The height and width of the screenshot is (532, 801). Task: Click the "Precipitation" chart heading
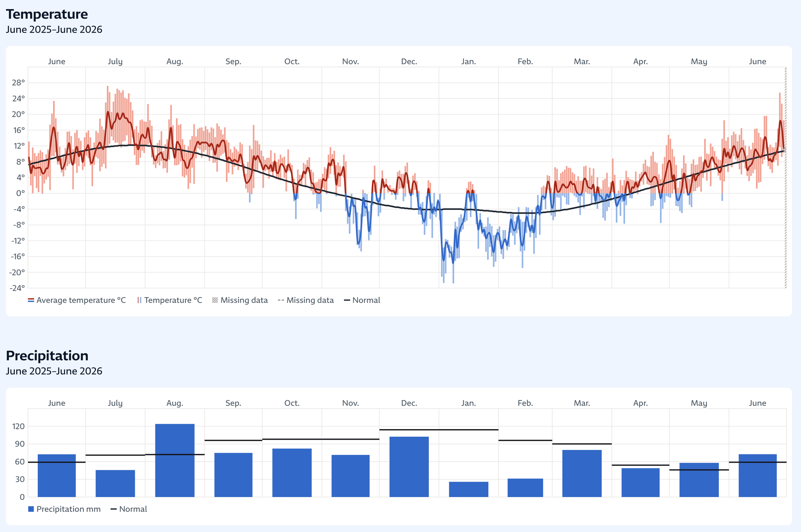(x=47, y=355)
